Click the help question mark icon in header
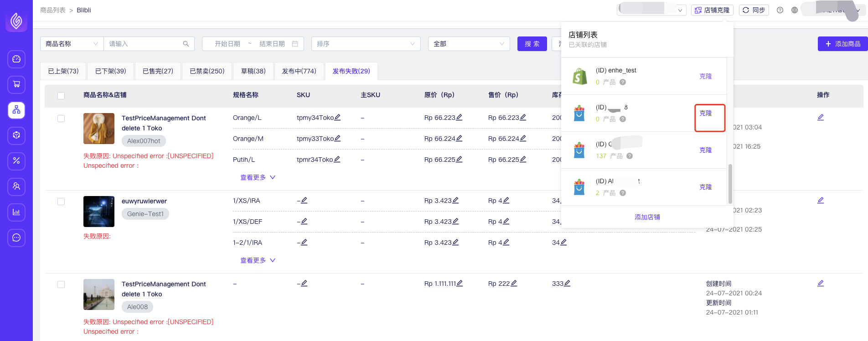Viewport: 868px width, 341px height. point(780,10)
